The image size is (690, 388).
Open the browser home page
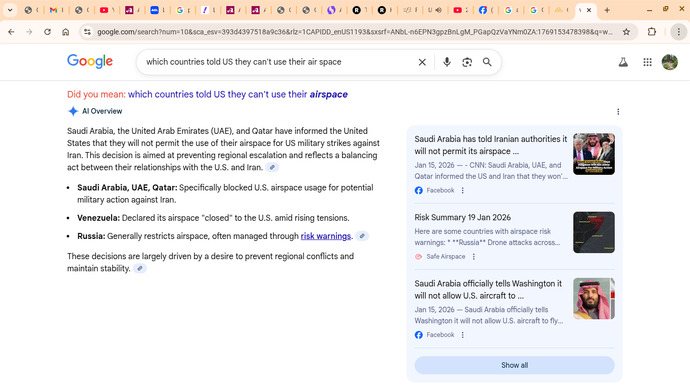(x=66, y=32)
